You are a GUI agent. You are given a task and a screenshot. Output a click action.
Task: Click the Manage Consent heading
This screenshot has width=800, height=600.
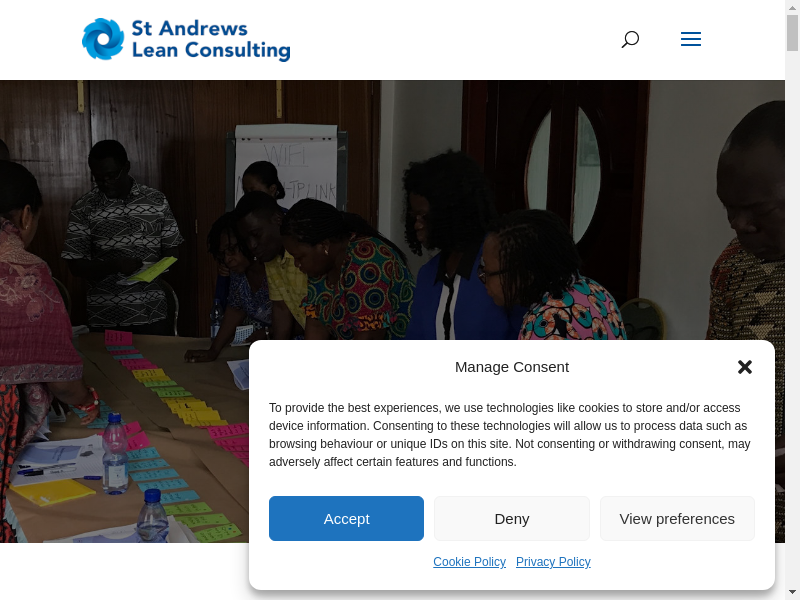[512, 367]
